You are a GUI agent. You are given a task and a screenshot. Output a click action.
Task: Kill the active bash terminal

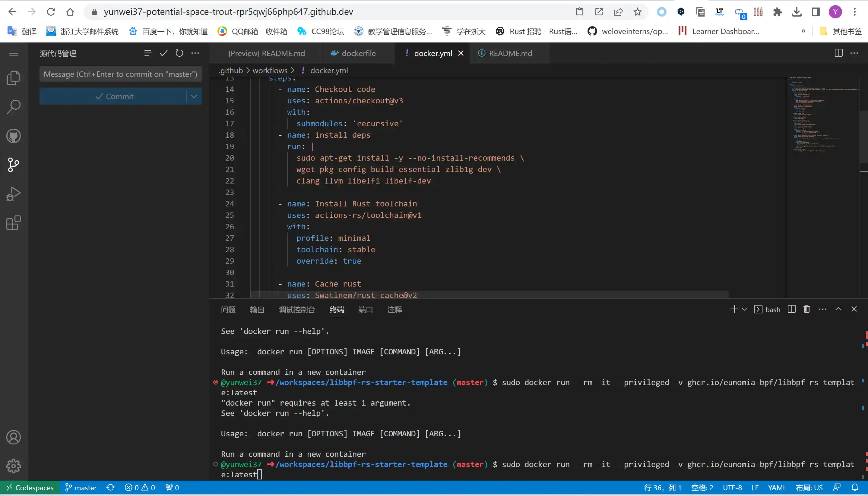[807, 309]
